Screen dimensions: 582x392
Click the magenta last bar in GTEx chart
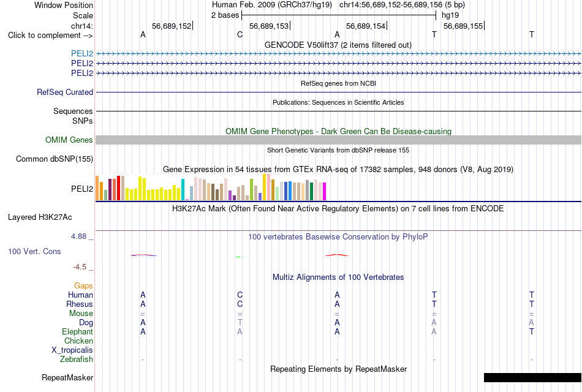pyautogui.click(x=325, y=192)
